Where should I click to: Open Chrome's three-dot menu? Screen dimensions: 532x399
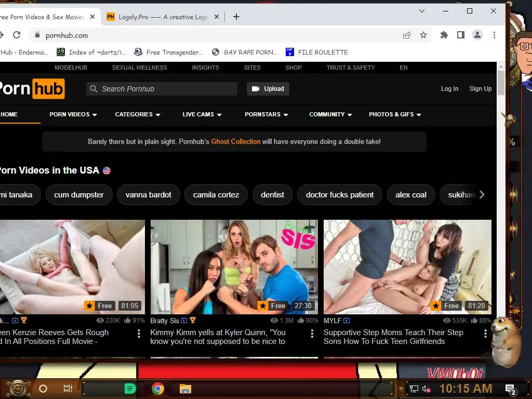point(494,35)
